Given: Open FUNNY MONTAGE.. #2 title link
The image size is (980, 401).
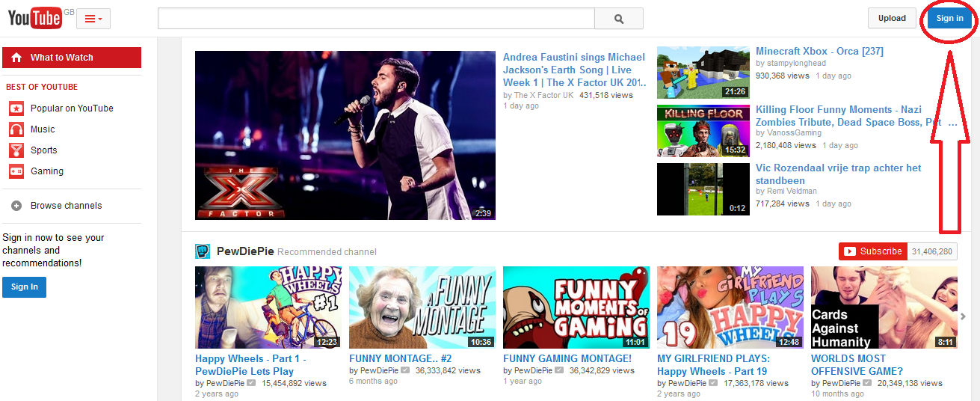Looking at the screenshot, I should coord(401,359).
